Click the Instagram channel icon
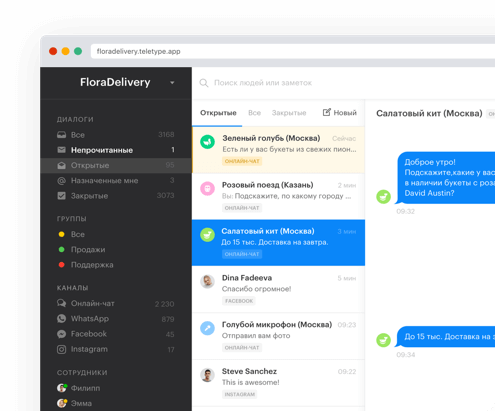The image size is (495, 411). pyautogui.click(x=61, y=349)
